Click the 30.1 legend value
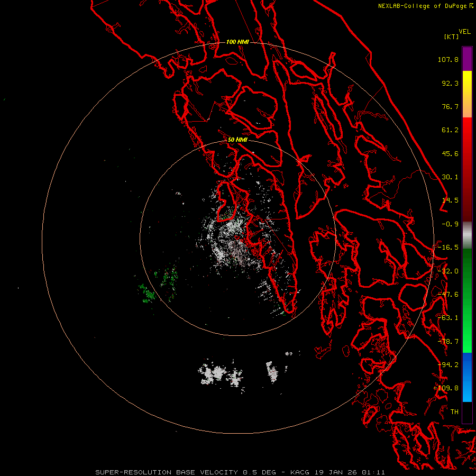476x476 pixels. [x=450, y=177]
